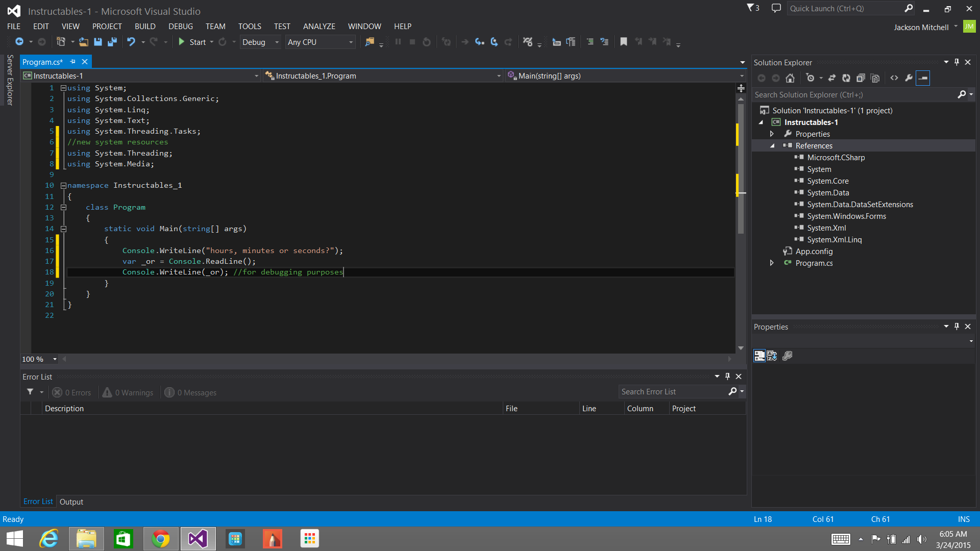Select the System.Windows.Forms reference
The height and width of the screenshot is (551, 980).
point(846,216)
